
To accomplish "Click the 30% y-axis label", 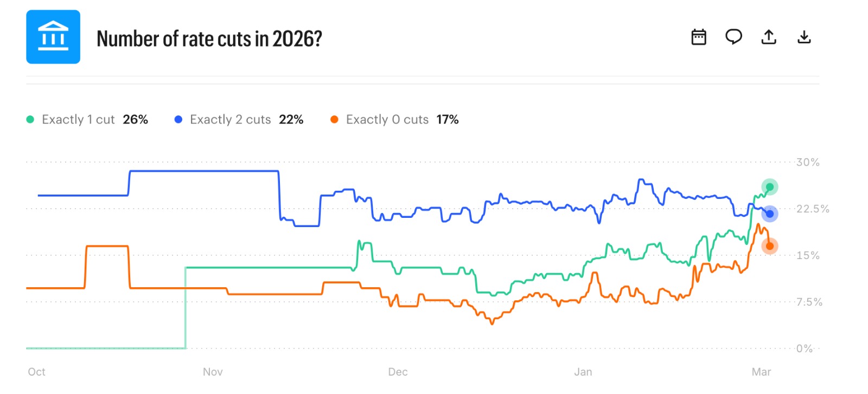I will click(x=808, y=162).
